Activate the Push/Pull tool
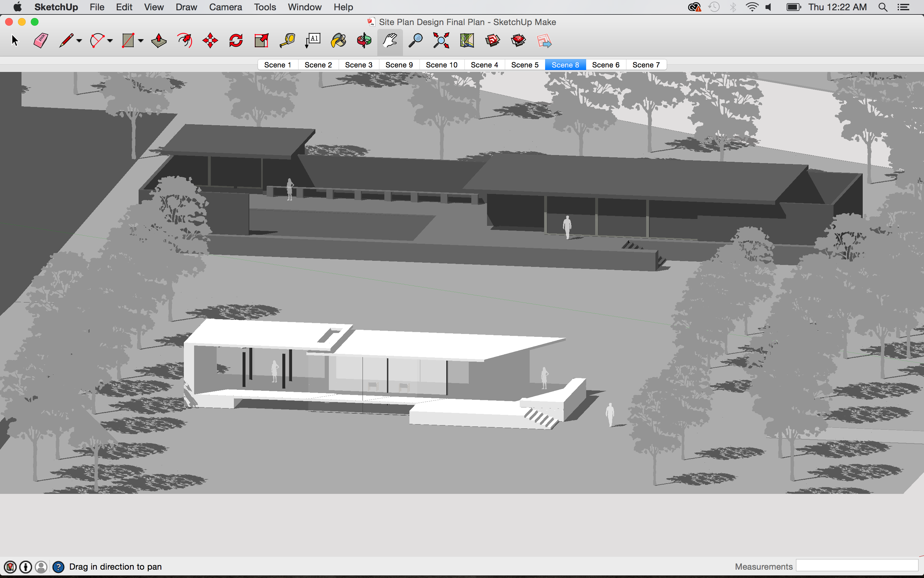The image size is (924, 578). coord(159,40)
